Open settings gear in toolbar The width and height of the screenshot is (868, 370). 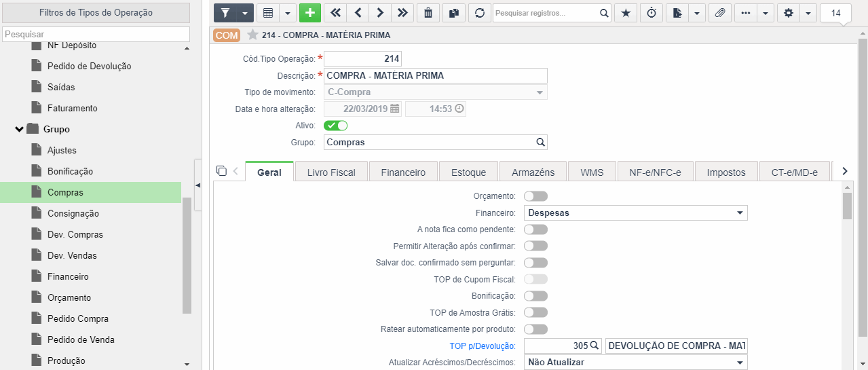point(788,13)
